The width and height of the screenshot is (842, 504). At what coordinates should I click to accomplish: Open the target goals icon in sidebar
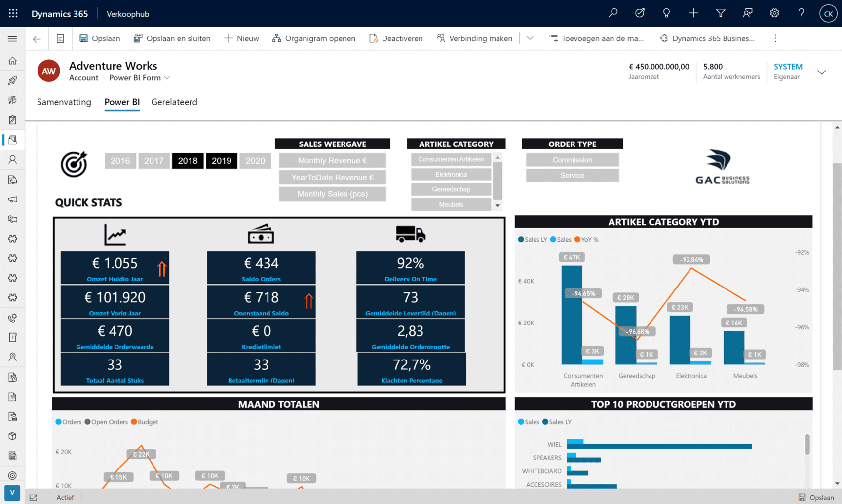(x=12, y=475)
